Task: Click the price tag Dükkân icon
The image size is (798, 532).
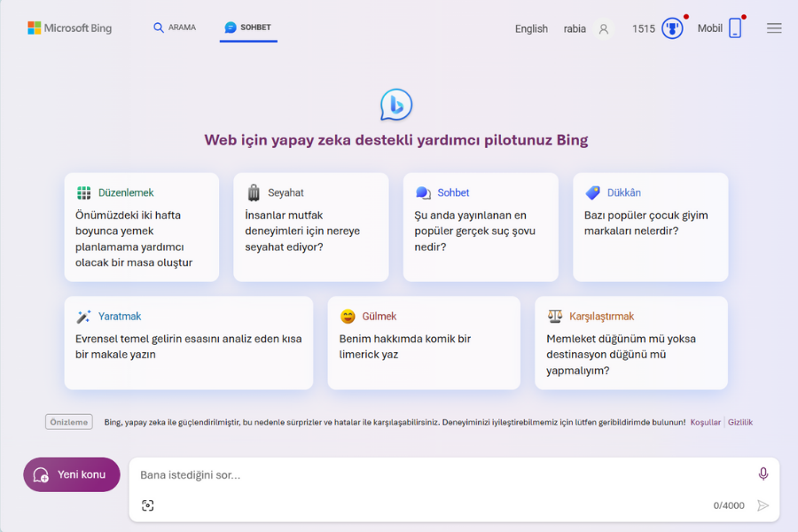Action: (593, 192)
